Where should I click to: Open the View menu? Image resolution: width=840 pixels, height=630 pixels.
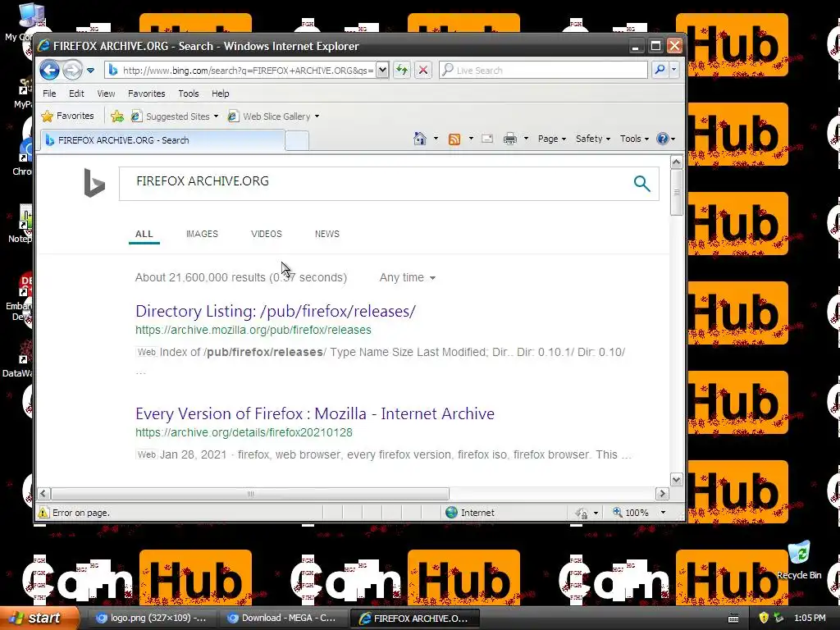coord(106,94)
